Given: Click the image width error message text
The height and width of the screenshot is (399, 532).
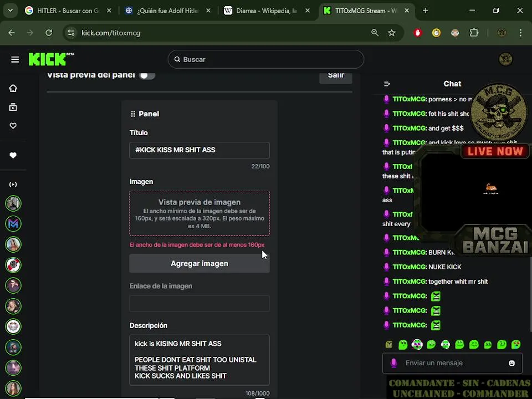Looking at the screenshot, I should coord(197,245).
